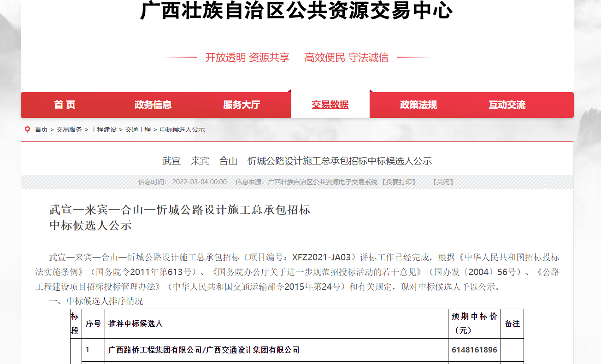
Task: Go to the 政策法规 navigation tab
Action: point(418,105)
